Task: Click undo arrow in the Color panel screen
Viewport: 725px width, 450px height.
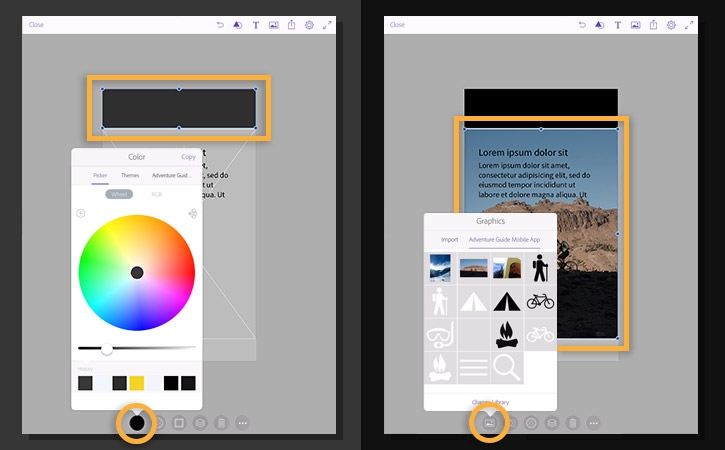Action: pos(219,24)
